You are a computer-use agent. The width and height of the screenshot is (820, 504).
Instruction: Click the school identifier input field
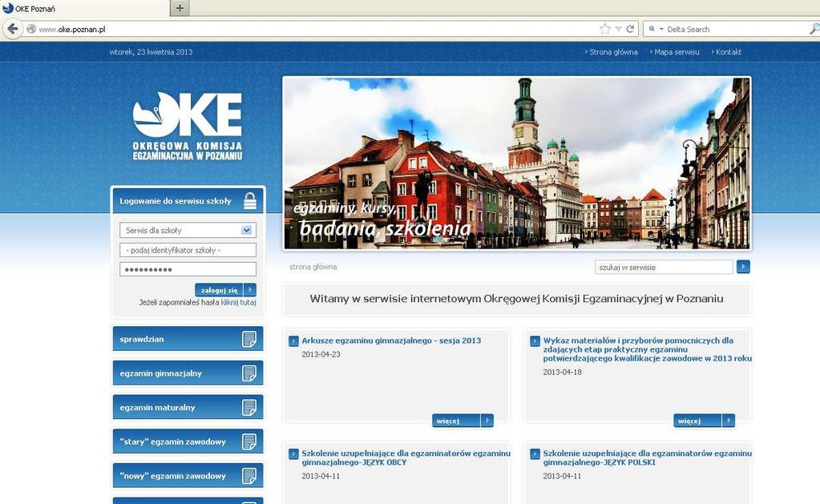pyautogui.click(x=188, y=250)
